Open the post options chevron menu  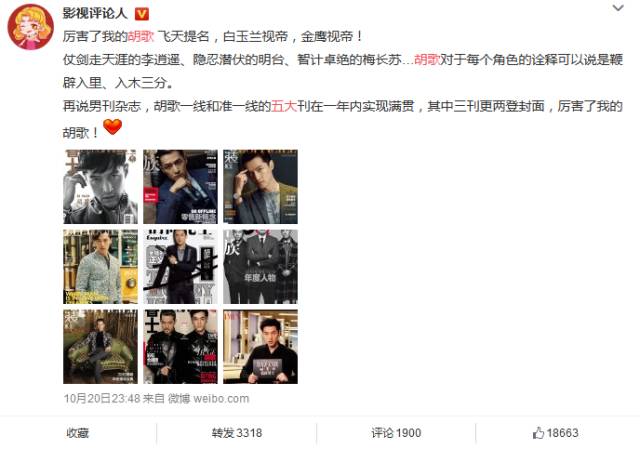point(618,8)
